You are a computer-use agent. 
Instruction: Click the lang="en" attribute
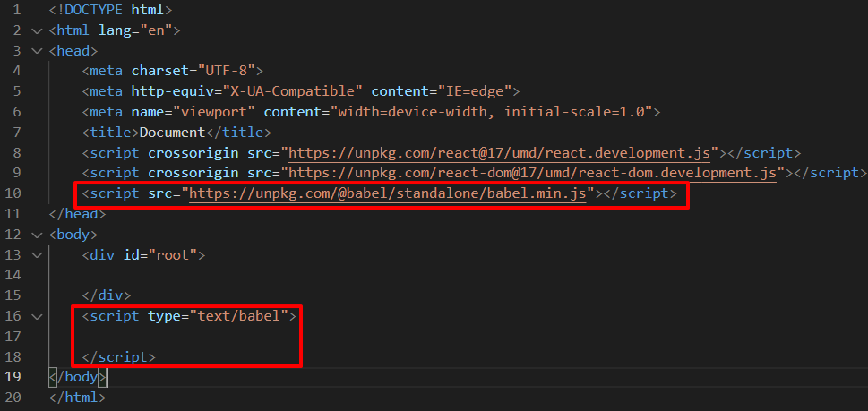click(x=135, y=30)
